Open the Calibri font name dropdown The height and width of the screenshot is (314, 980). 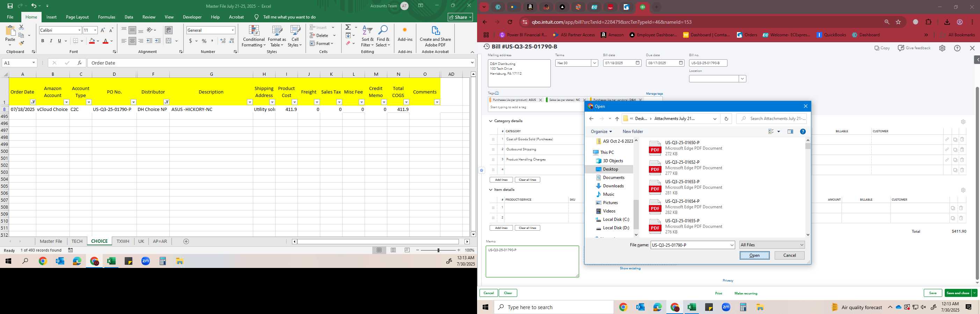79,30
